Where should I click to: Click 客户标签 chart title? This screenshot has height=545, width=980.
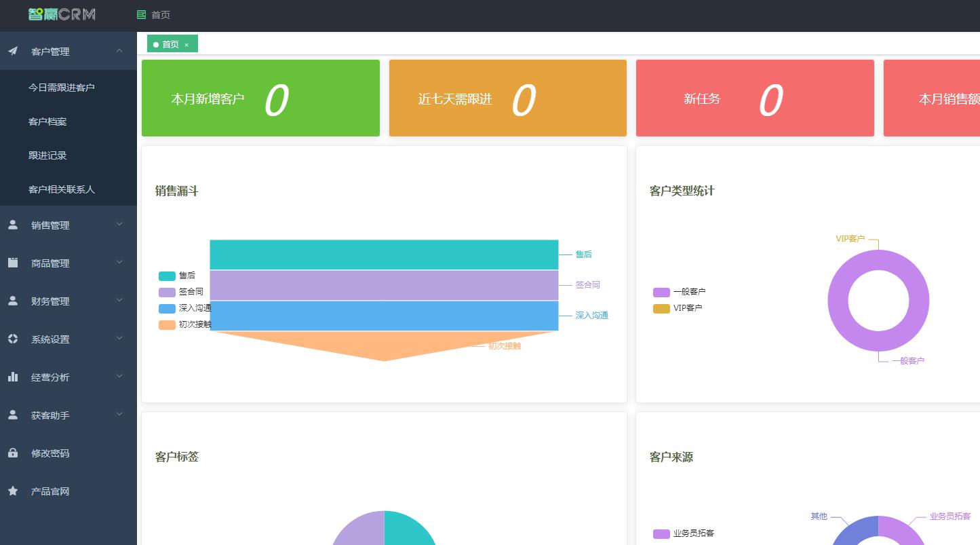pyautogui.click(x=177, y=457)
